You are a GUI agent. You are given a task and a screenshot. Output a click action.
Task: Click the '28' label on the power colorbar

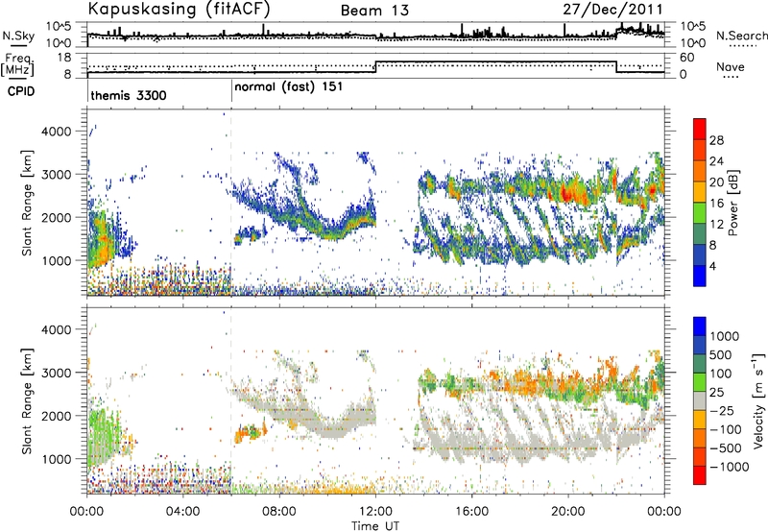(716, 140)
